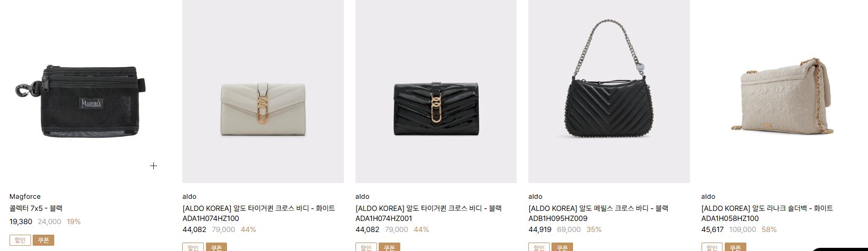Open the black patent ALDO crossbody image
Screen dimensions: 868x251
tap(436, 91)
